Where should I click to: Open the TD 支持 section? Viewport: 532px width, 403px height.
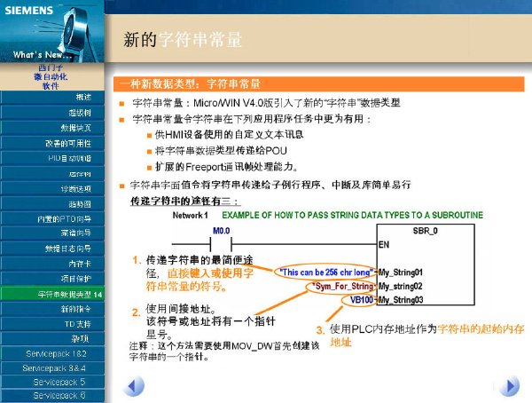(52, 324)
